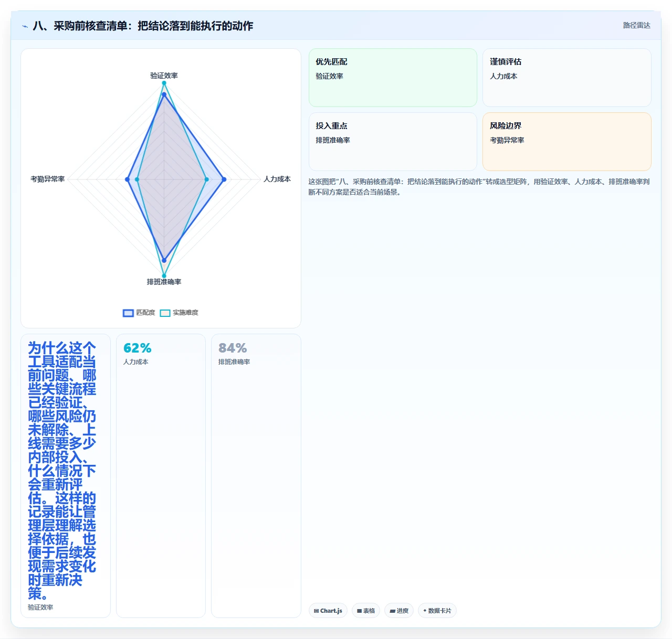Click 验证效率 text in 优先匹配 card
The image size is (672, 639).
[x=329, y=76]
